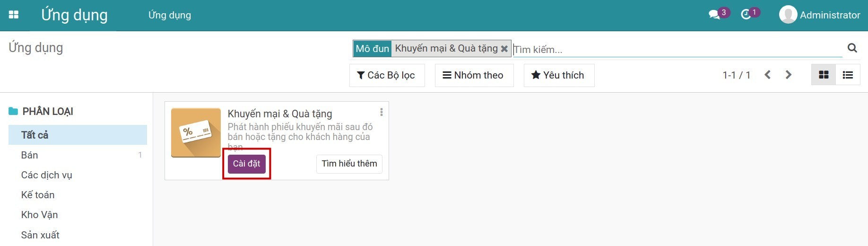Open the Các Bộ lọc filters dropdown
Screen dimensions: 868x246
(x=387, y=75)
